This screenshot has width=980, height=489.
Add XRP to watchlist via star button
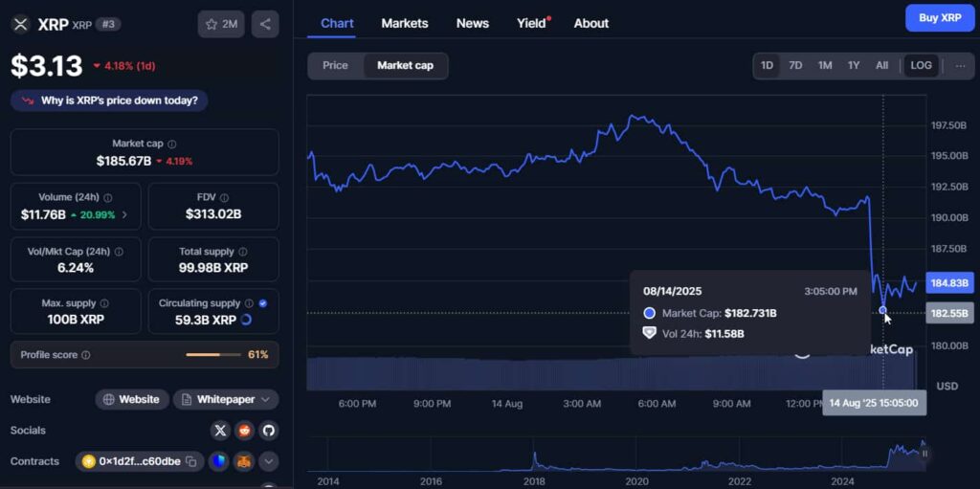tap(221, 24)
